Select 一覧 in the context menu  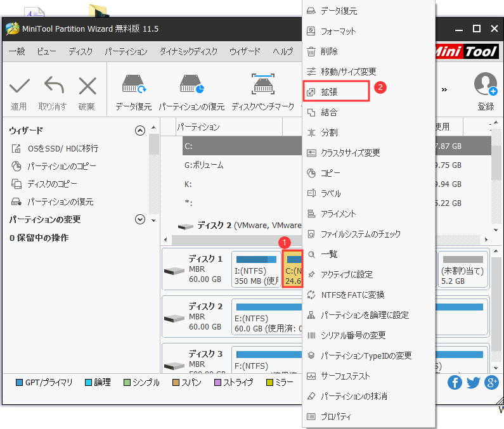tap(369, 254)
